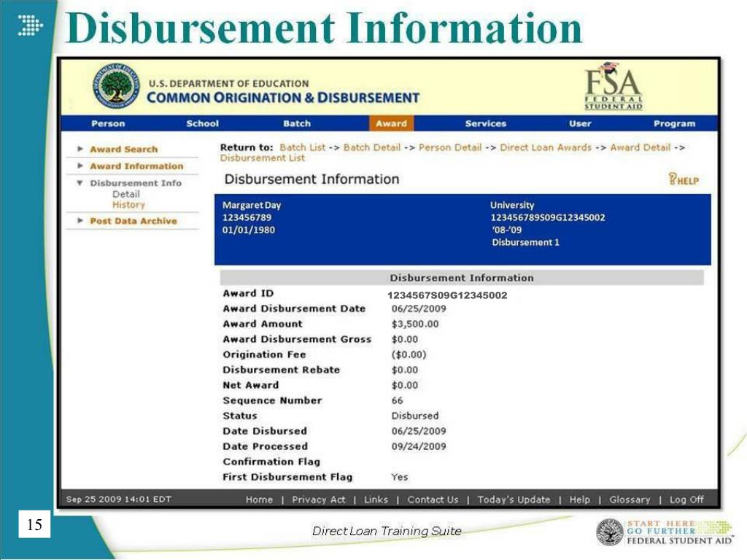Click the FSA Federal Student Aid logo
Image resolution: width=747 pixels, height=560 pixels.
tap(613, 86)
